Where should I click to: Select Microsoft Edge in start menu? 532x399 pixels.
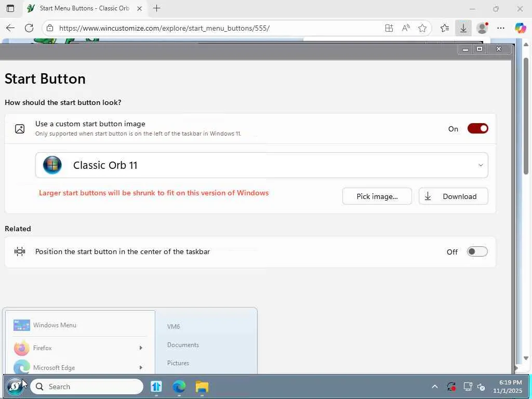pyautogui.click(x=79, y=367)
